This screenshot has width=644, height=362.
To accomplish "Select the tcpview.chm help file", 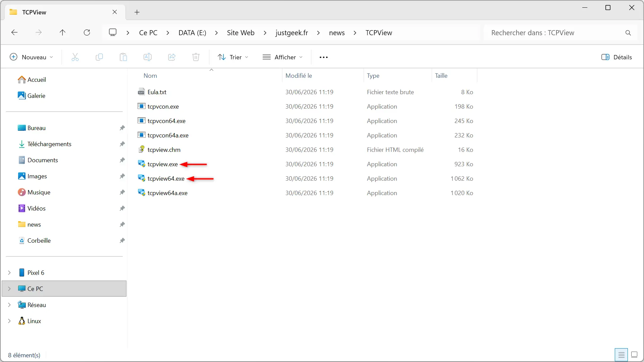I will (x=164, y=150).
